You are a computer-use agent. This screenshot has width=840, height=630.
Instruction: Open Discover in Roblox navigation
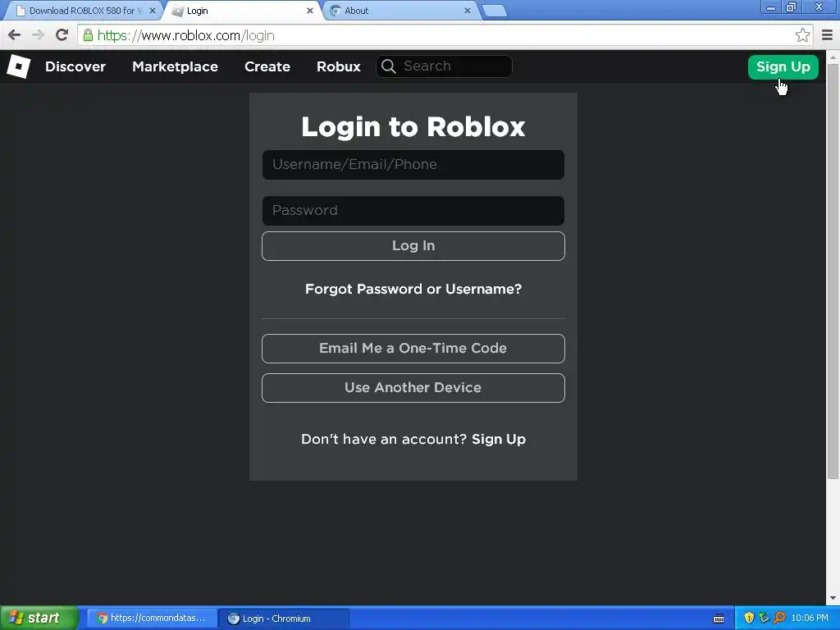[x=75, y=66]
